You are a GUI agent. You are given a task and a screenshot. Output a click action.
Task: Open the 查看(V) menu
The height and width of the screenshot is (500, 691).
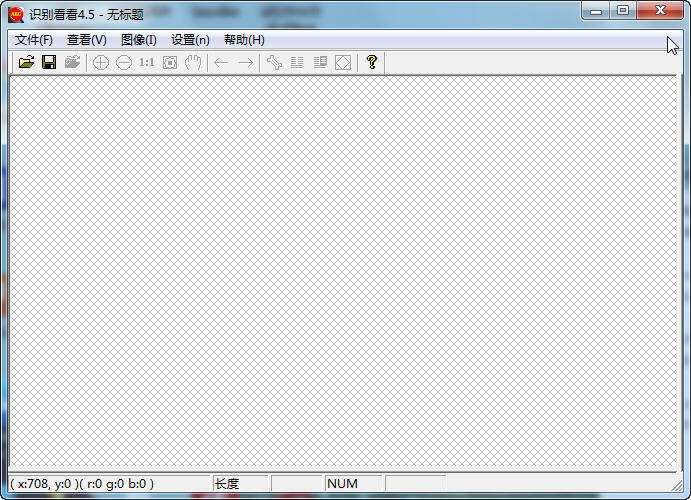(86, 40)
